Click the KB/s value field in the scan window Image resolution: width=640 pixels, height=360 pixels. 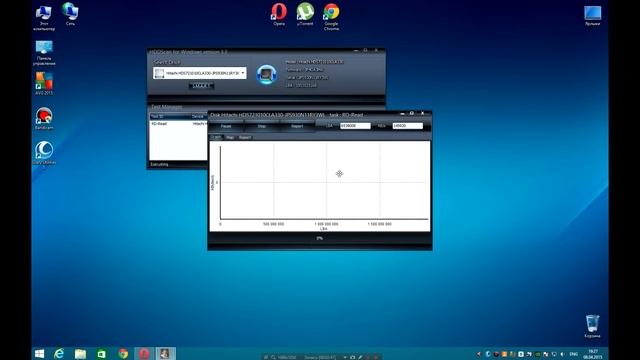pyautogui.click(x=407, y=126)
